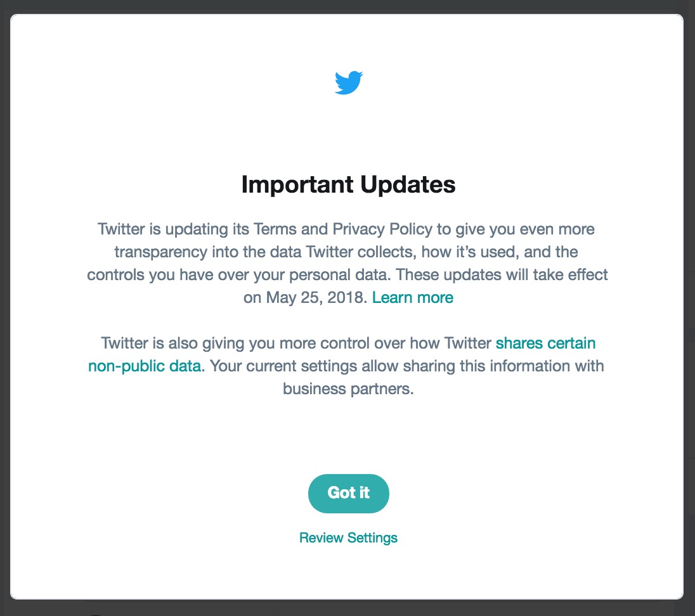Click the dark strip above the dialog

pyautogui.click(x=347, y=6)
